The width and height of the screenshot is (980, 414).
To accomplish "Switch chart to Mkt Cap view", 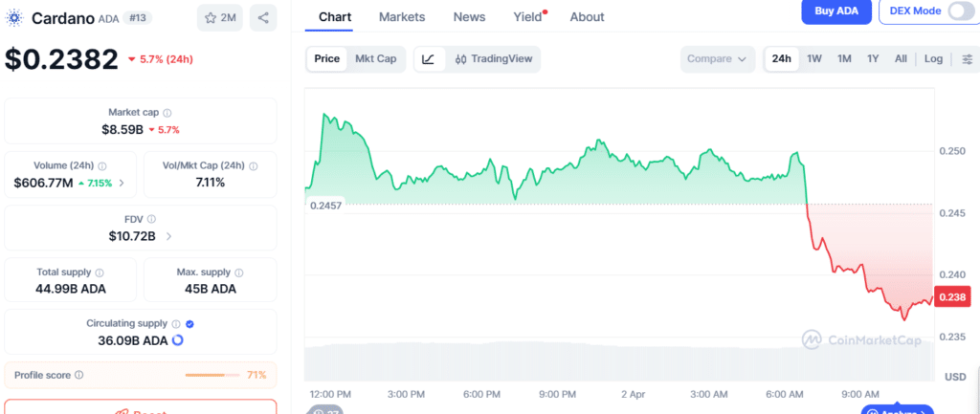I will coord(375,59).
